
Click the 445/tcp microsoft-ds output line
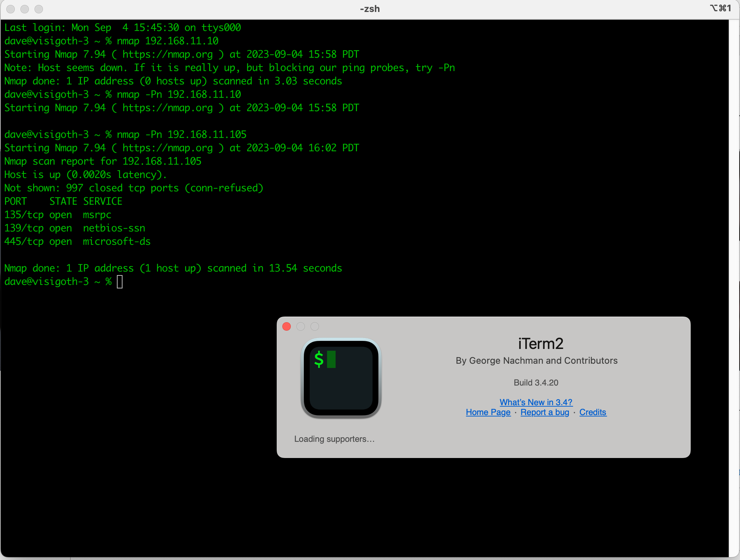pos(77,242)
